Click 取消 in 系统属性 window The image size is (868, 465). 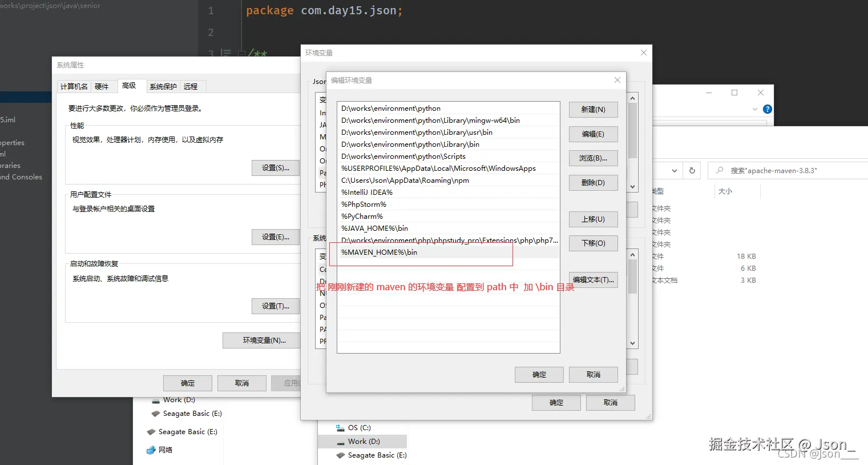[242, 383]
